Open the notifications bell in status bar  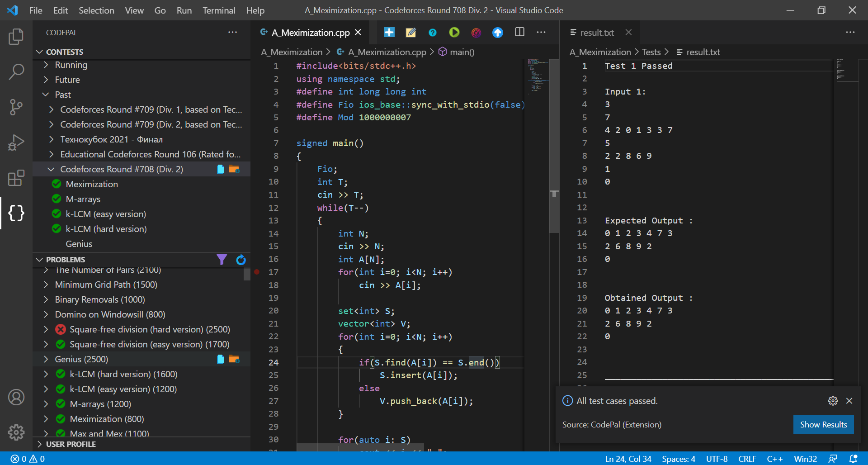(x=853, y=459)
